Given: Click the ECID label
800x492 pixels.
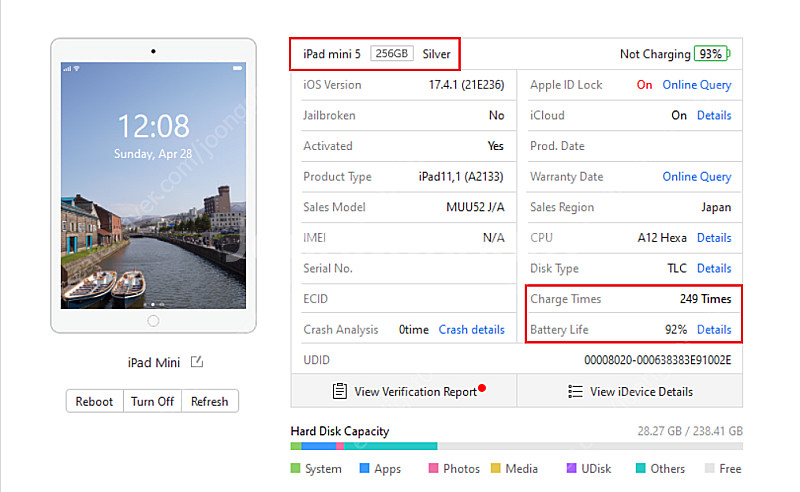Looking at the screenshot, I should (x=315, y=299).
